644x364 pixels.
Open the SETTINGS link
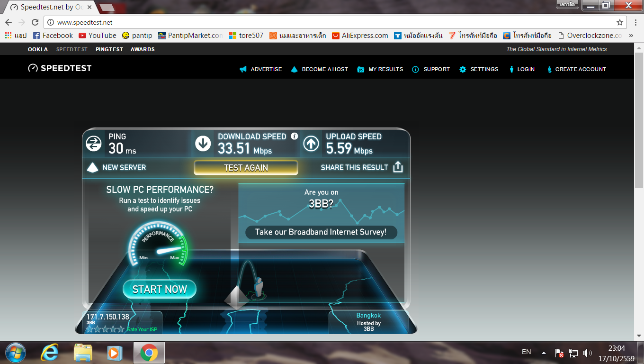(484, 69)
